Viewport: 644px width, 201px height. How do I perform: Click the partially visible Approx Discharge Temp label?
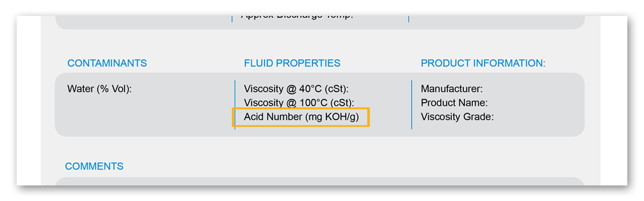tap(297, 17)
